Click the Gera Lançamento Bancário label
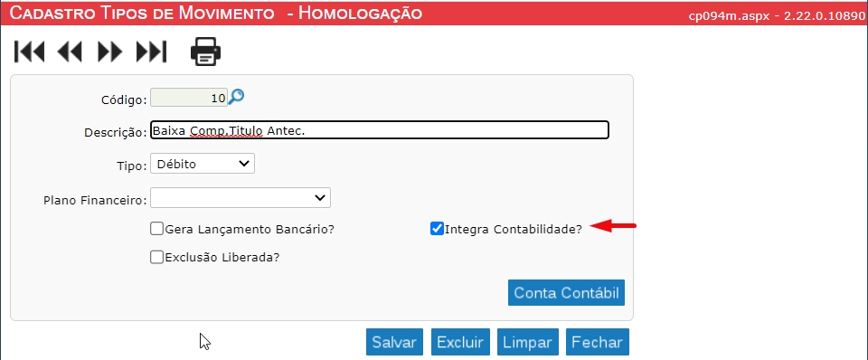The image size is (868, 360). click(250, 229)
